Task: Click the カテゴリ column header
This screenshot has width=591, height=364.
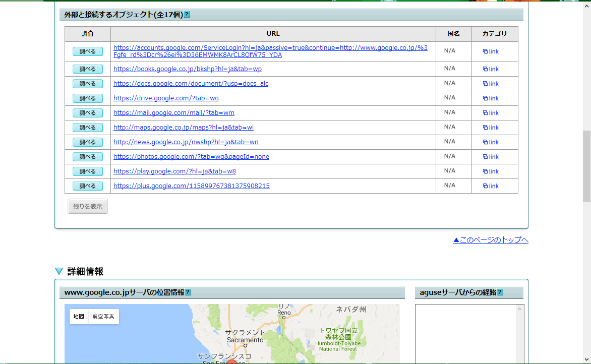Action: pyautogui.click(x=495, y=34)
